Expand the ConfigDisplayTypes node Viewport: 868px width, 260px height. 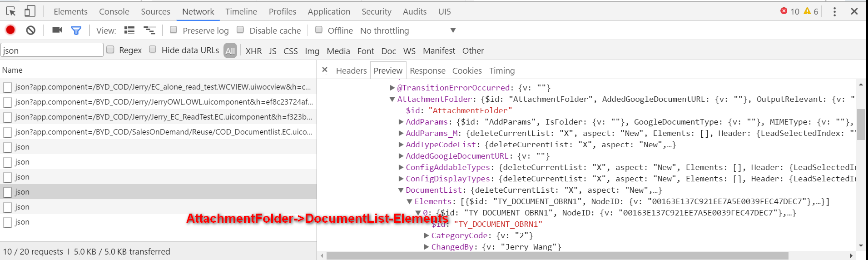click(x=401, y=179)
